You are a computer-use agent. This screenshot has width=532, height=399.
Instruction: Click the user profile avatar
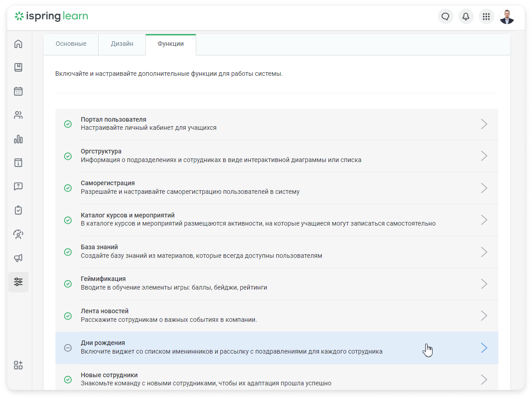point(507,17)
